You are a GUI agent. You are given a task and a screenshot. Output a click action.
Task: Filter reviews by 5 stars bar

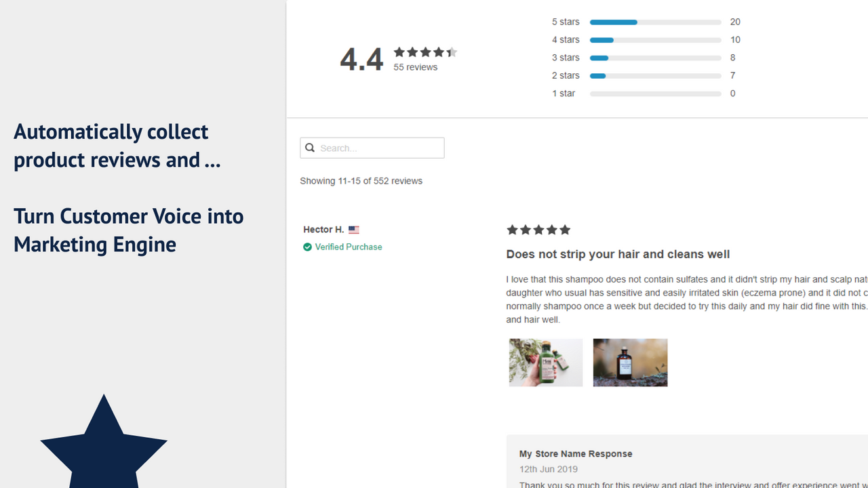[656, 22]
